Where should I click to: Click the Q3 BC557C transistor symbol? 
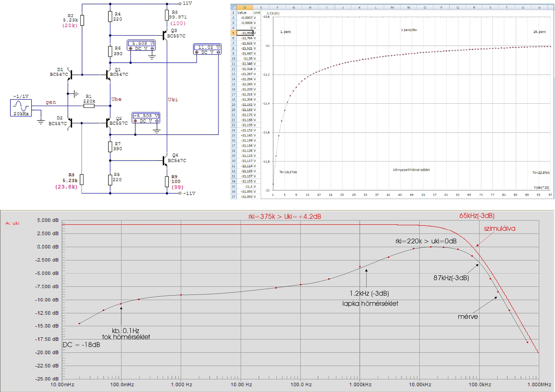[165, 36]
